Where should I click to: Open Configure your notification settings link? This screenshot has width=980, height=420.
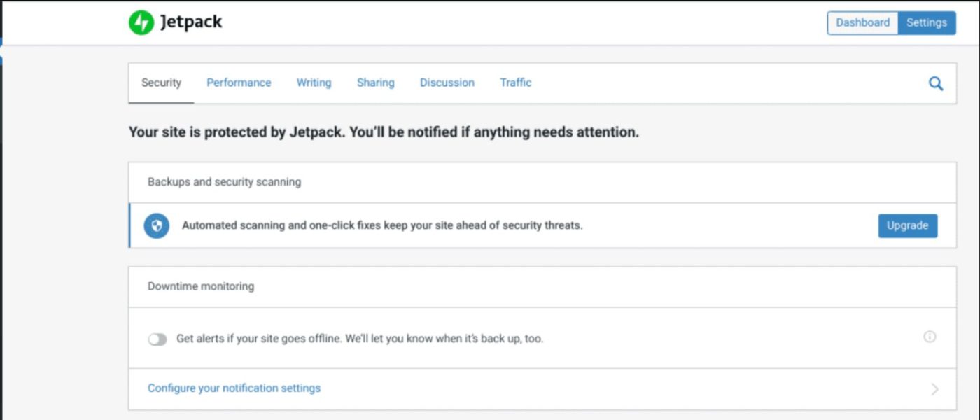(234, 388)
